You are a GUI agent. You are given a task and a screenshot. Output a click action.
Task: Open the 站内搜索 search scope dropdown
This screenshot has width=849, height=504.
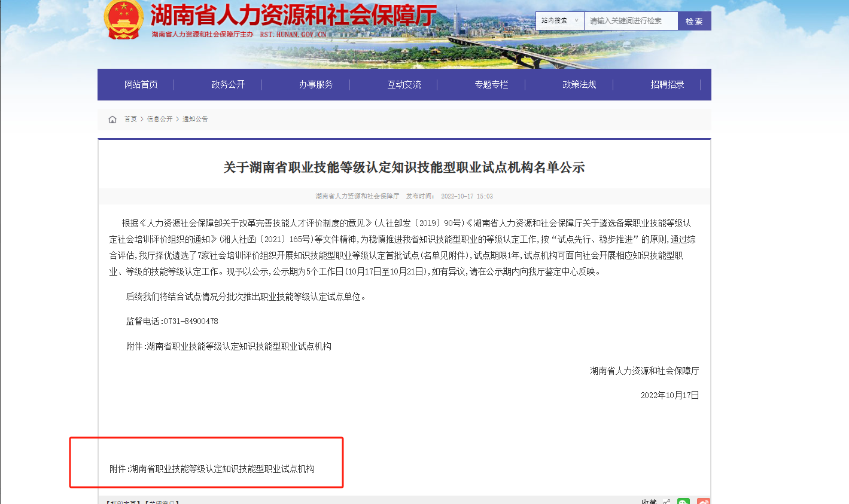[x=559, y=21]
